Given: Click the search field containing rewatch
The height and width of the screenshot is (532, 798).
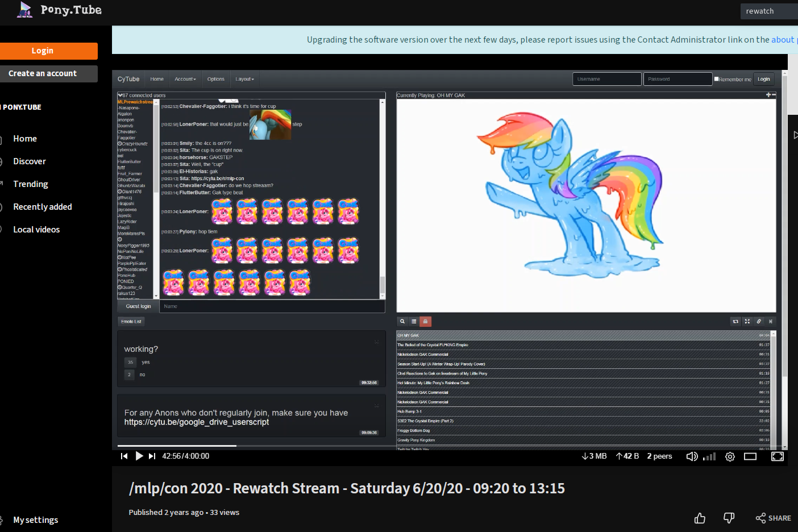Looking at the screenshot, I should pos(767,11).
